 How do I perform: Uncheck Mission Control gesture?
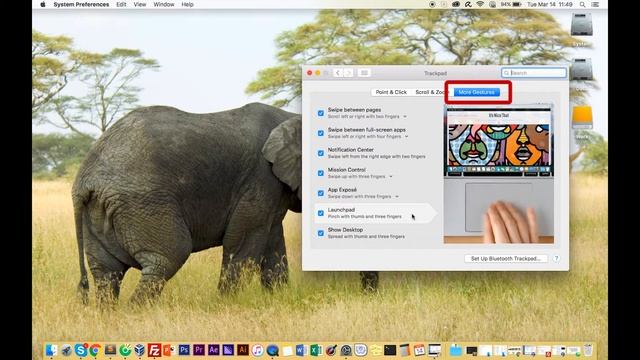coord(320,173)
